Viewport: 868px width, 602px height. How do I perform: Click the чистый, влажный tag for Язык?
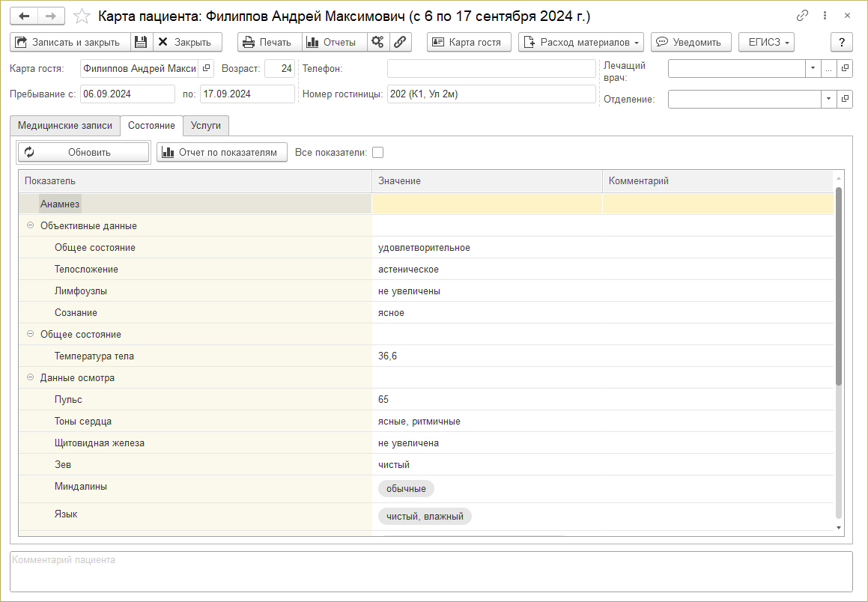point(425,516)
